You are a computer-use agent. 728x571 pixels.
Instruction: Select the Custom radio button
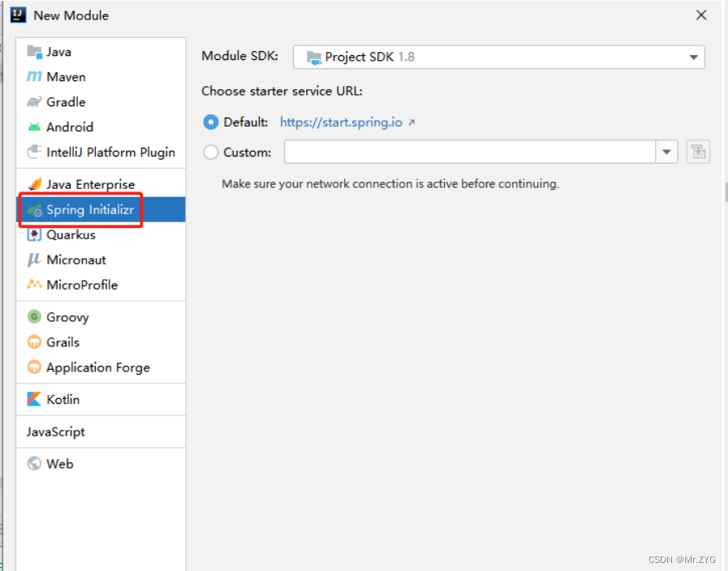(x=211, y=152)
